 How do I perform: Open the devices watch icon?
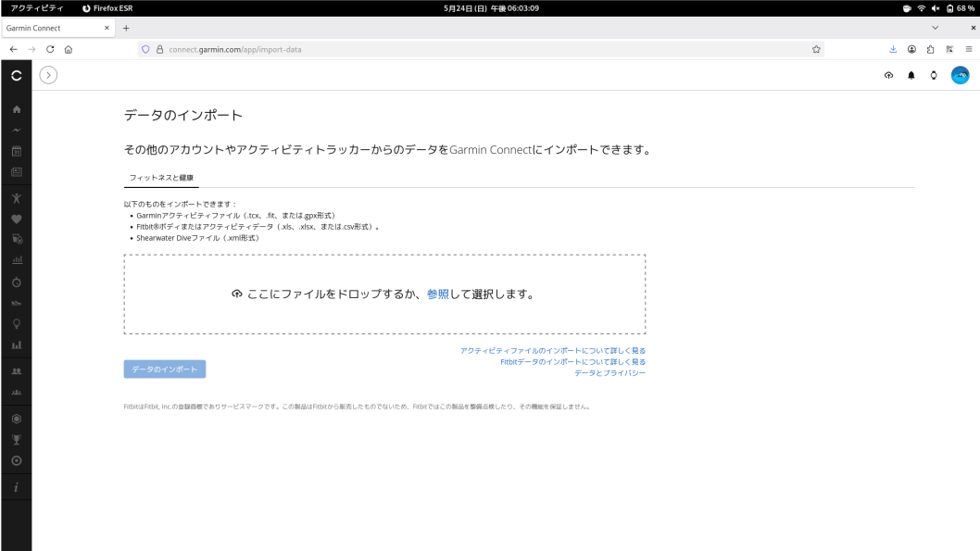click(934, 75)
